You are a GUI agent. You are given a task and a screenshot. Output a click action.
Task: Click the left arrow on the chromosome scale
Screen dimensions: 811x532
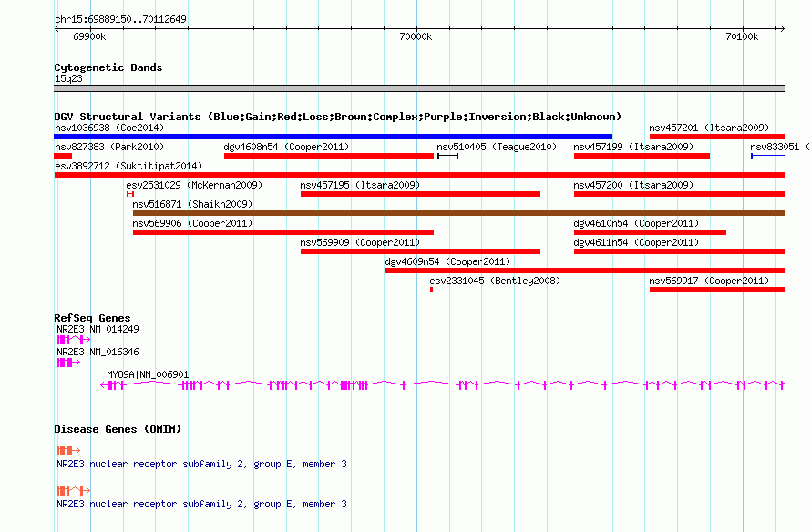[56, 29]
